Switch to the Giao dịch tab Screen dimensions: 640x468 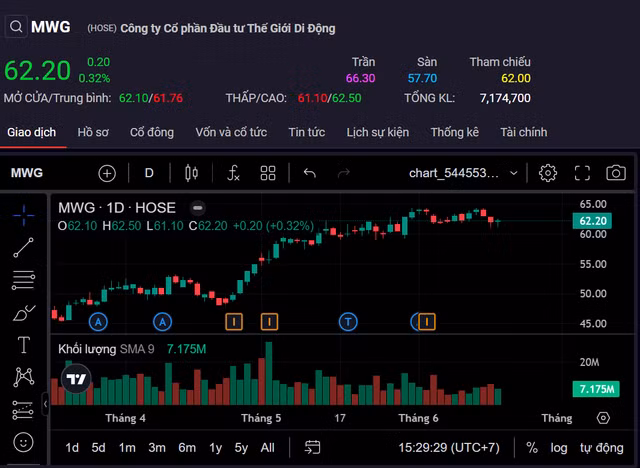[31, 132]
